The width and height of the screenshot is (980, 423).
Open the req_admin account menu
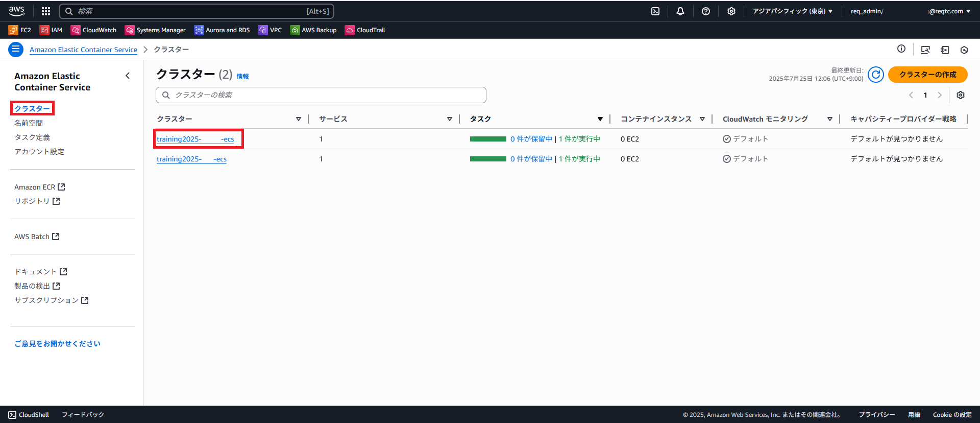click(911, 11)
